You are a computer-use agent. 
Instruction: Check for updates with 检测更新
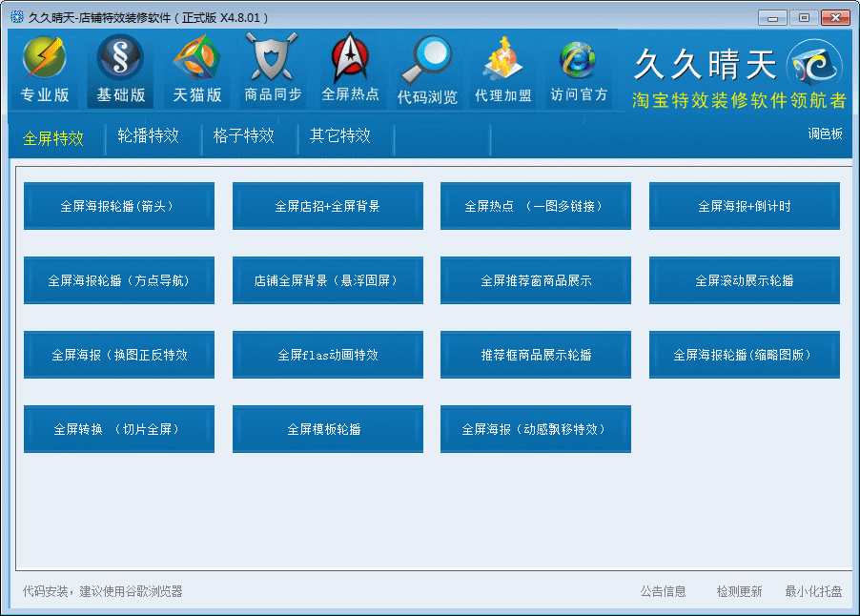[739, 591]
